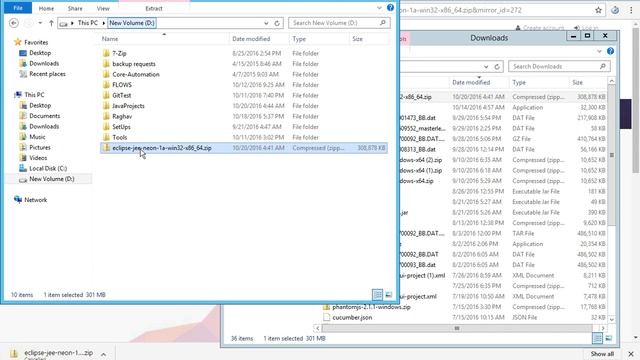The height and width of the screenshot is (360, 640).
Task: Select This PC in navigation pane
Action: 34,95
